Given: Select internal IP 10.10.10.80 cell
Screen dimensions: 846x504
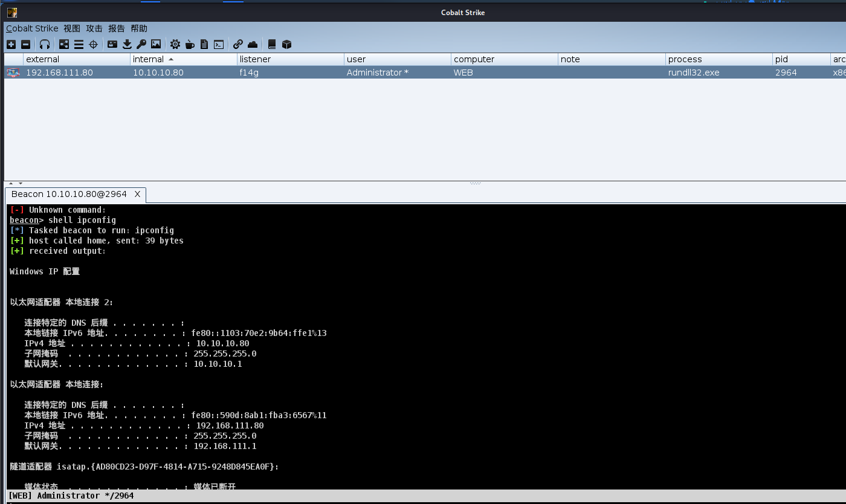Looking at the screenshot, I should [x=184, y=73].
